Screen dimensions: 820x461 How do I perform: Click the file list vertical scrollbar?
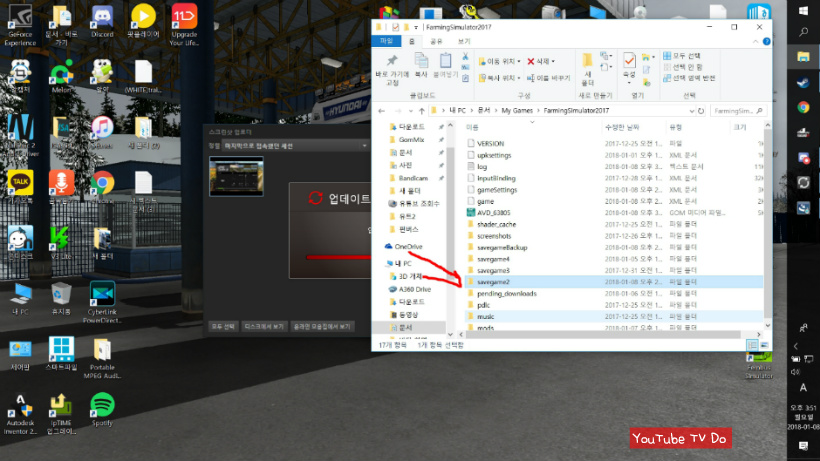[x=767, y=224]
